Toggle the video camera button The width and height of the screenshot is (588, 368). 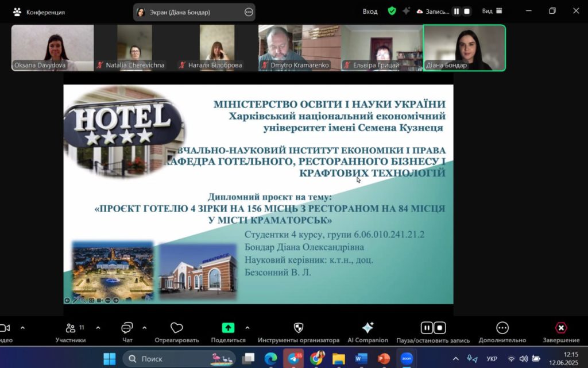coord(5,328)
